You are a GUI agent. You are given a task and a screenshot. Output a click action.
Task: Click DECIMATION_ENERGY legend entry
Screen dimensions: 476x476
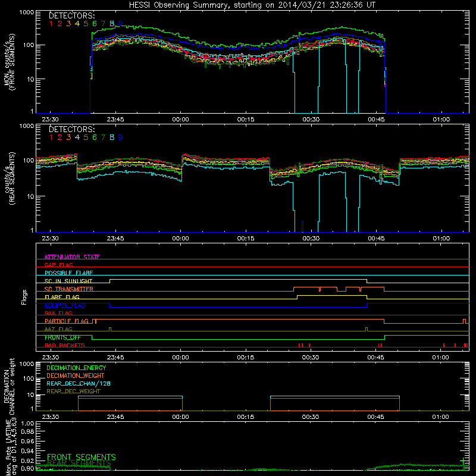(x=76, y=368)
